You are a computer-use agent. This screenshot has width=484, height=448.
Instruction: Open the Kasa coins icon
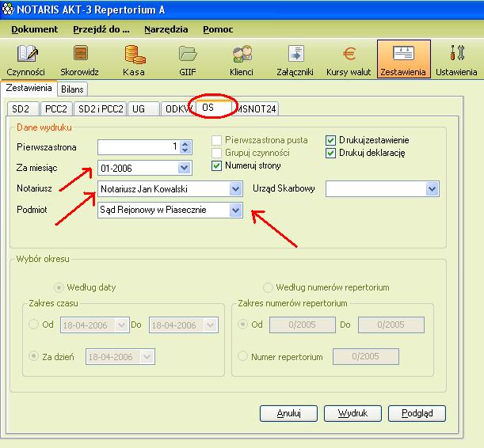[x=135, y=54]
